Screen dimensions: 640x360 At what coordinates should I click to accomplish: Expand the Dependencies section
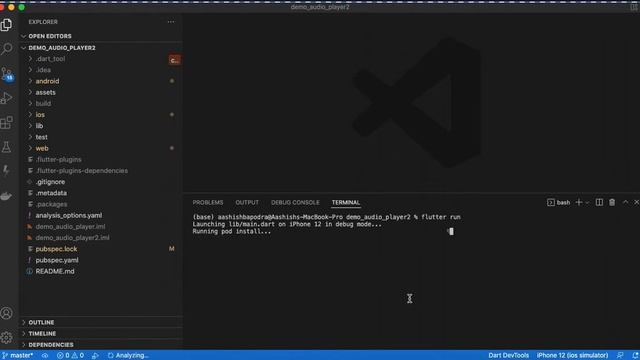(x=101, y=345)
